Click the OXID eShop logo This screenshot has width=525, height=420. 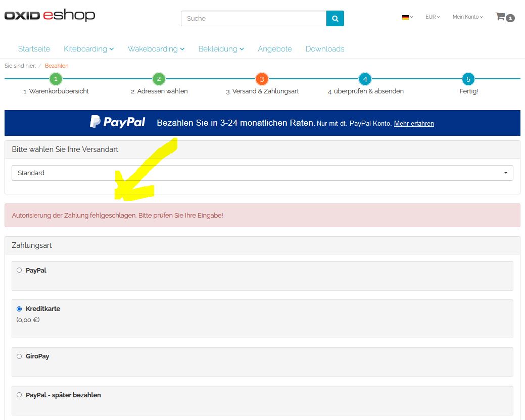50,16
